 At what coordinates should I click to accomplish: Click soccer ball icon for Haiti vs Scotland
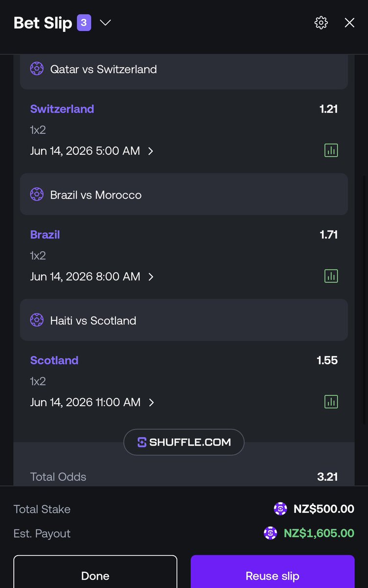pyautogui.click(x=37, y=320)
